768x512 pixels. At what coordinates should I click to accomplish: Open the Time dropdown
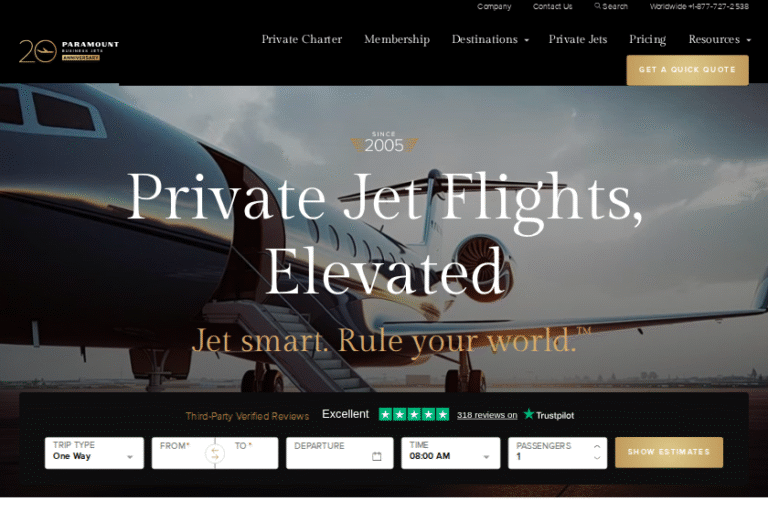(451, 453)
